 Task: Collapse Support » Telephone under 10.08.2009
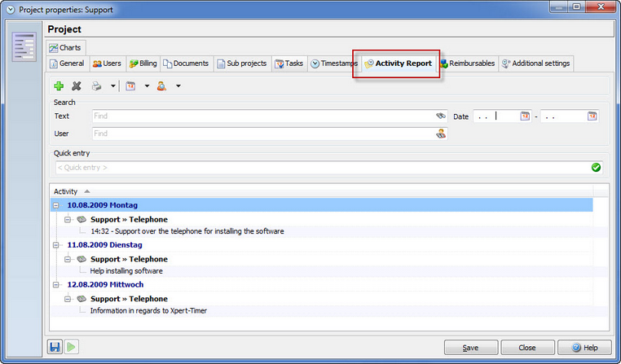pyautogui.click(x=68, y=220)
